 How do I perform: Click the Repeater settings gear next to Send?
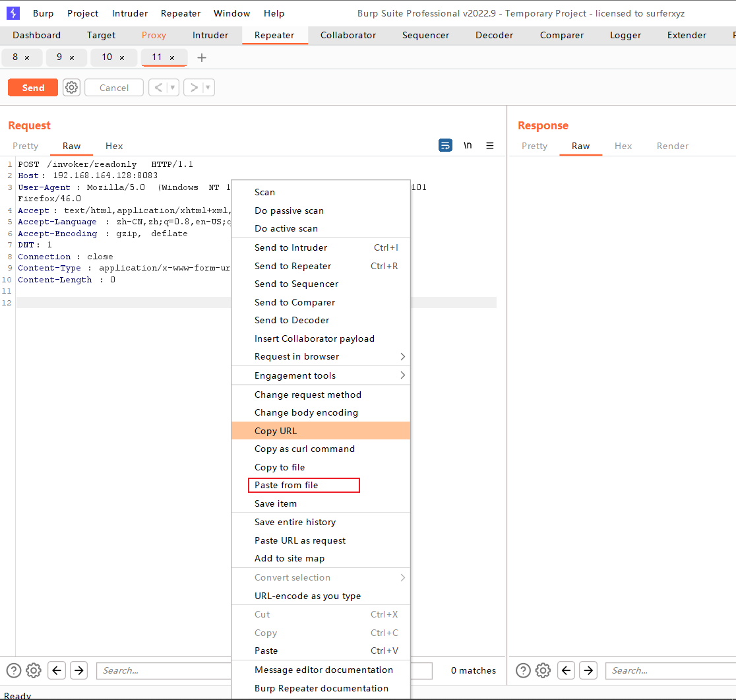[71, 88]
